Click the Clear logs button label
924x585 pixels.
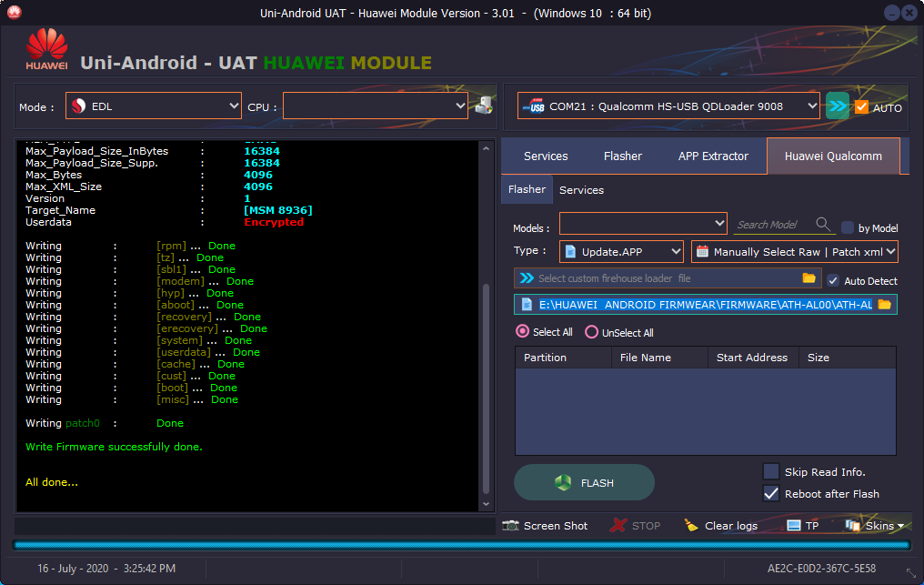coord(731,526)
